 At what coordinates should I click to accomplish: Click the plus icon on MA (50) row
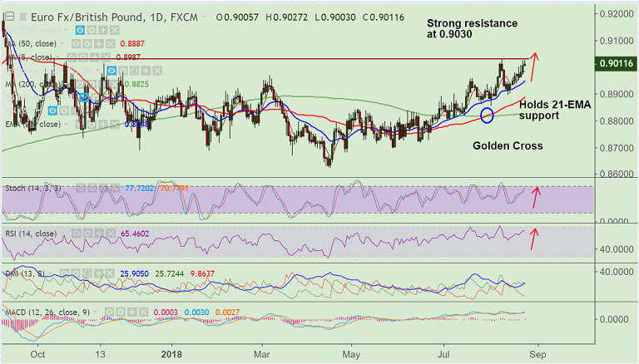point(99,43)
